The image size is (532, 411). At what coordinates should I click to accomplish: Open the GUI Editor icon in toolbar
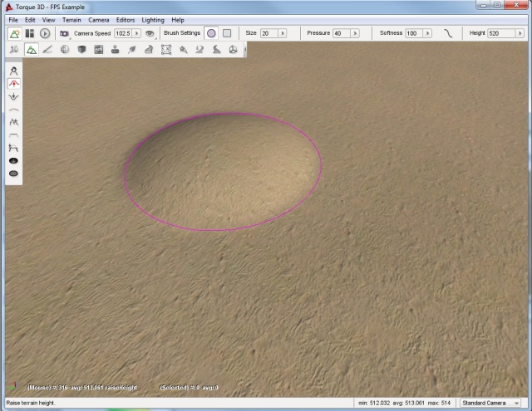[x=30, y=33]
